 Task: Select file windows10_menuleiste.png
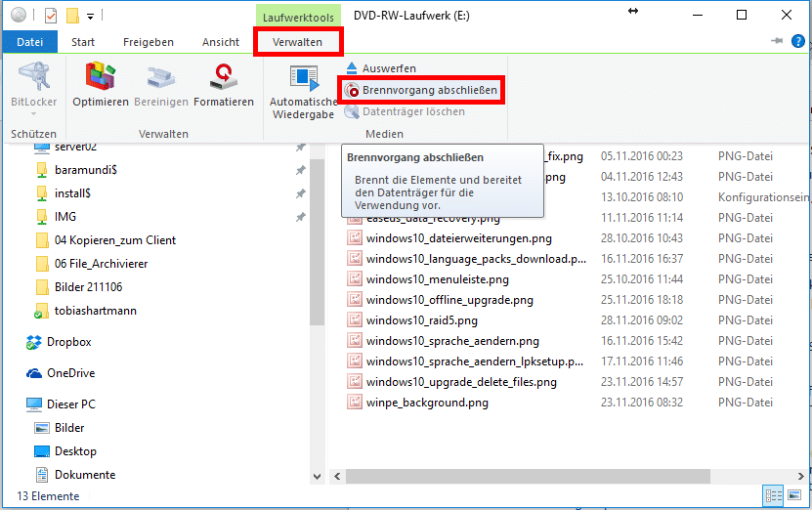tap(438, 279)
